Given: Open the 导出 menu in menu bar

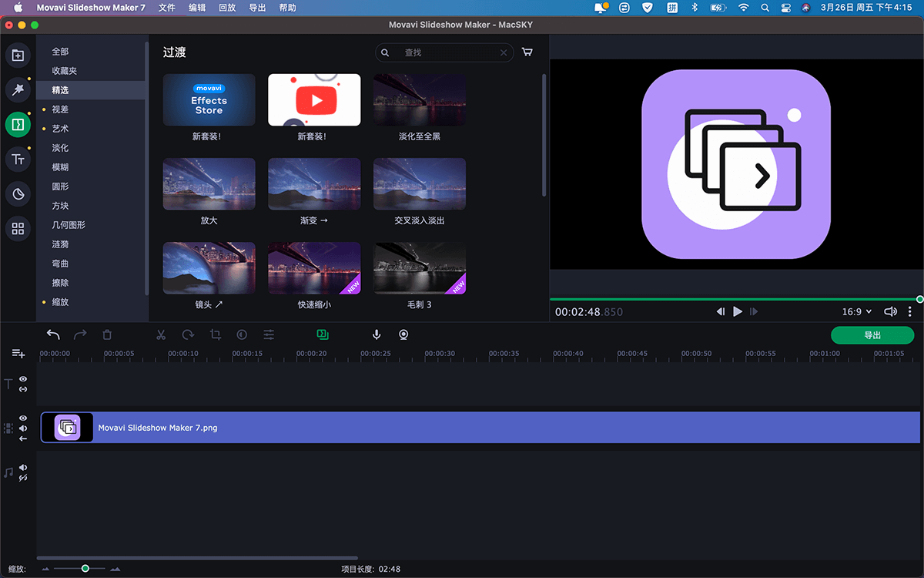Looking at the screenshot, I should [x=257, y=8].
